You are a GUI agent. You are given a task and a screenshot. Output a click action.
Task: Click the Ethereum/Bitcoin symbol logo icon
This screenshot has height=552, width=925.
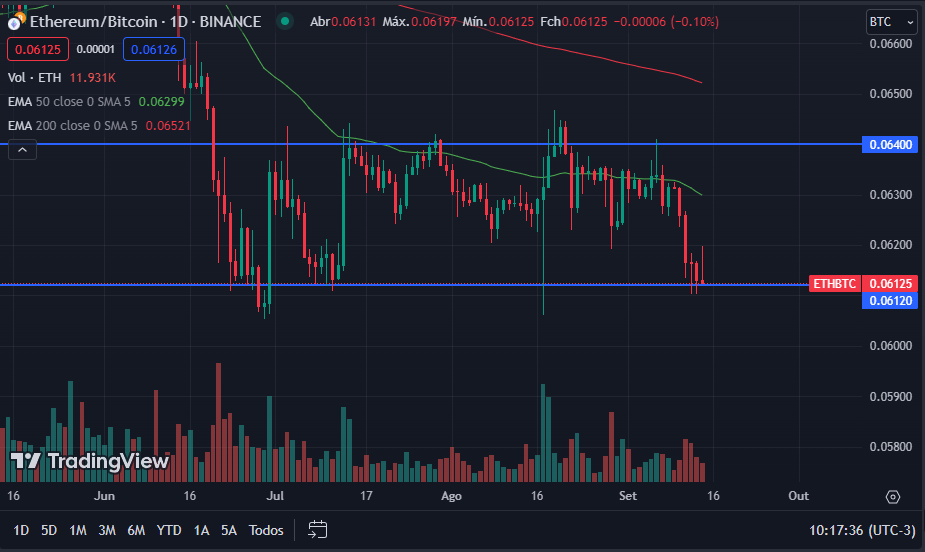pos(15,22)
